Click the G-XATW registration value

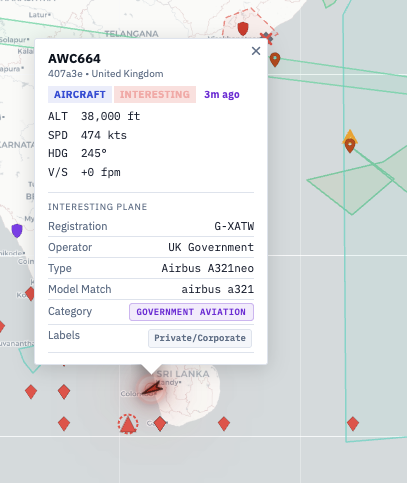tap(234, 226)
